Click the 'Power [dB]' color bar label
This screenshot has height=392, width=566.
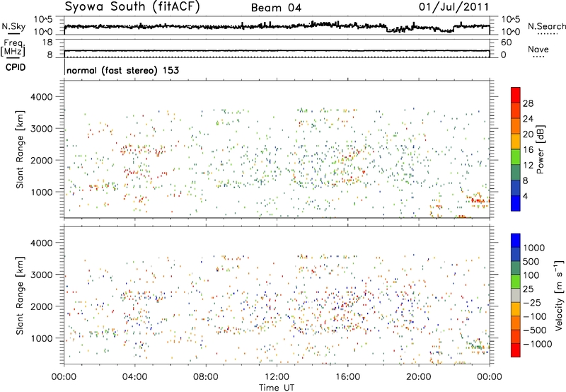(x=541, y=149)
